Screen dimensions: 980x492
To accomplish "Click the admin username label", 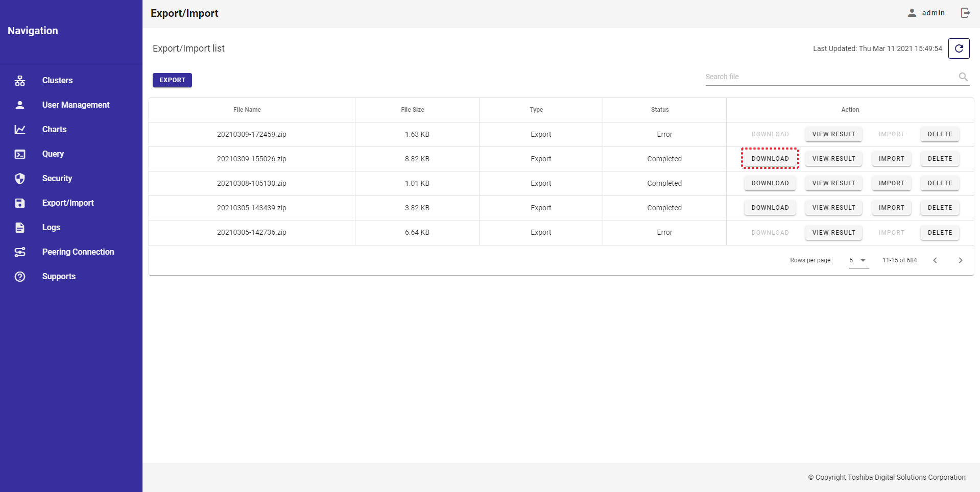I will coord(934,13).
